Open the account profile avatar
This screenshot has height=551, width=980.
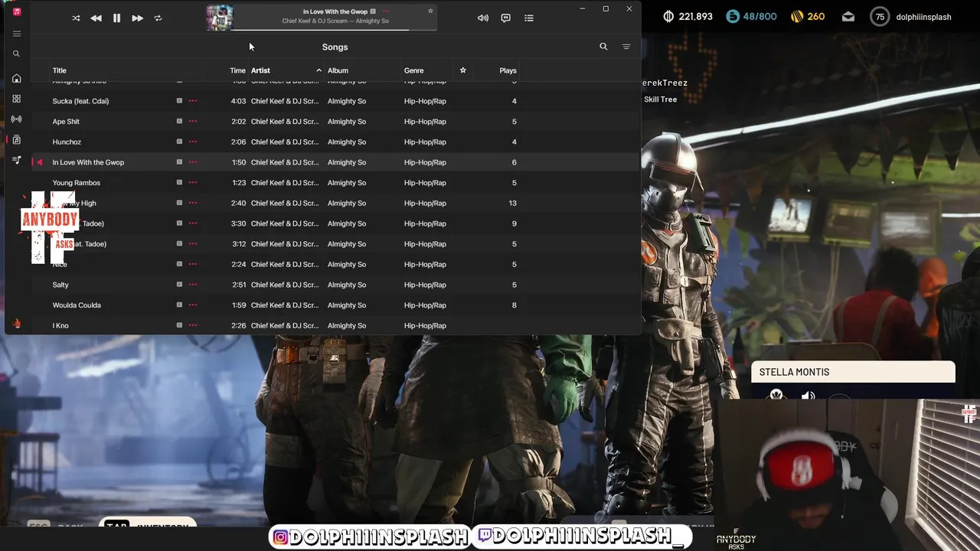pyautogui.click(x=16, y=324)
